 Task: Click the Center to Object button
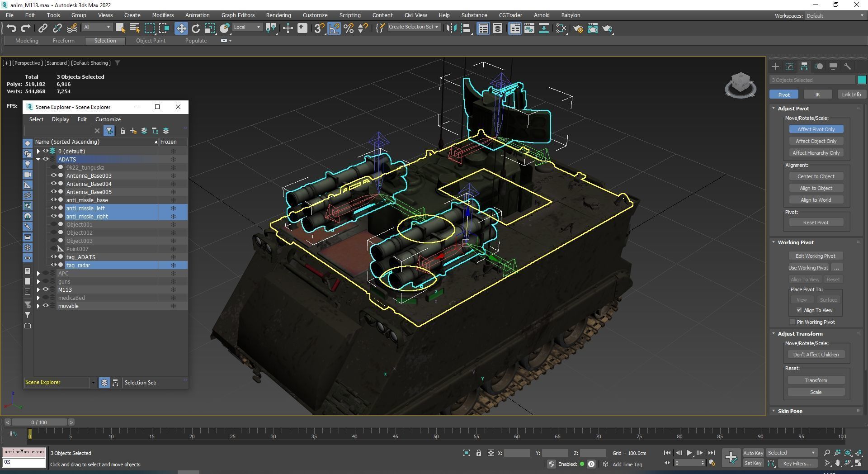point(816,176)
